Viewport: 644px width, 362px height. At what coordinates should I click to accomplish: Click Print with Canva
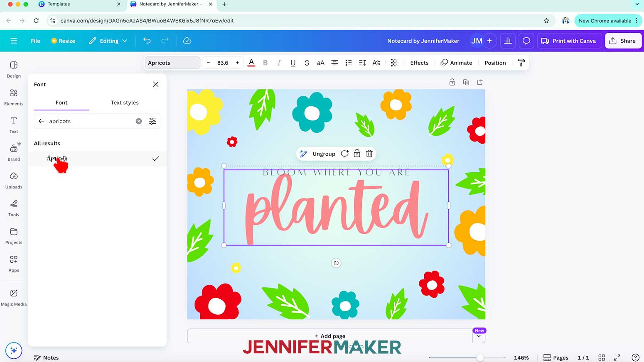568,41
